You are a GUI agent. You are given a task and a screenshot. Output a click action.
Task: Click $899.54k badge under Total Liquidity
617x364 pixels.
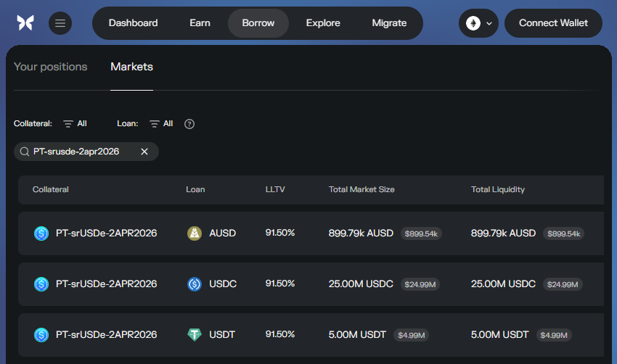click(x=563, y=233)
